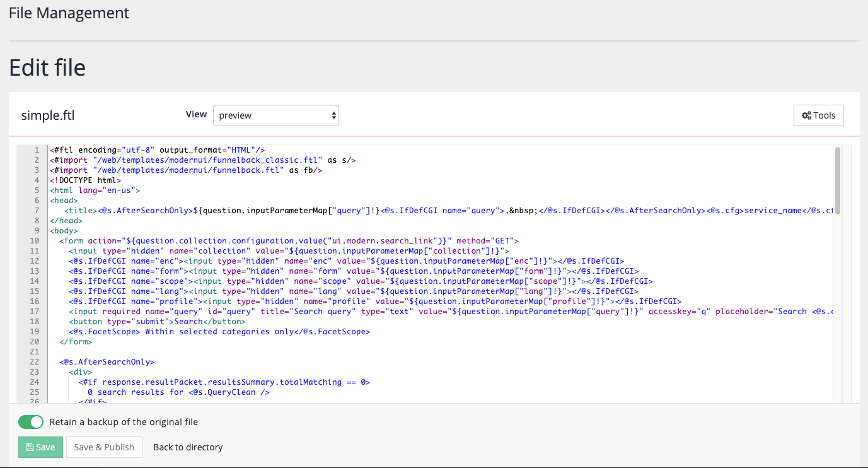Open the Tools menu
This screenshot has width=868, height=468.
(x=818, y=115)
